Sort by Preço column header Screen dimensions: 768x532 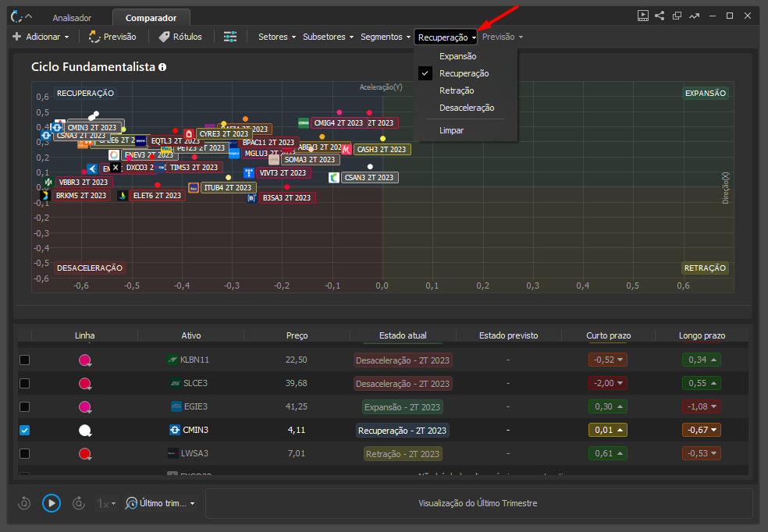pyautogui.click(x=297, y=335)
